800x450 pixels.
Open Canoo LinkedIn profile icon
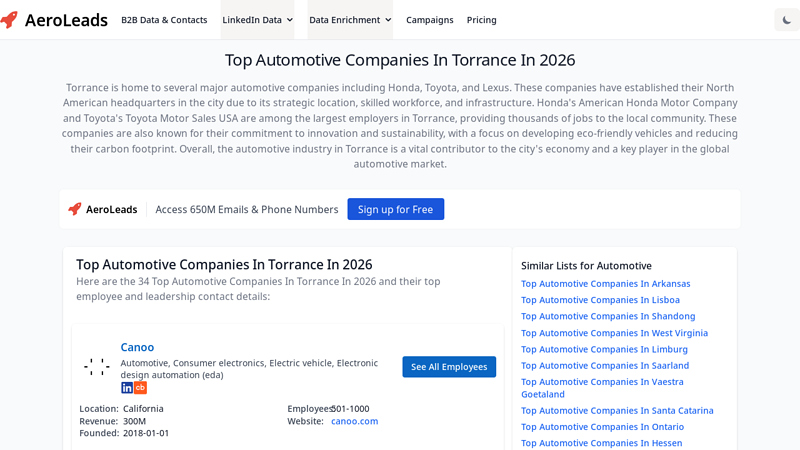click(x=127, y=388)
